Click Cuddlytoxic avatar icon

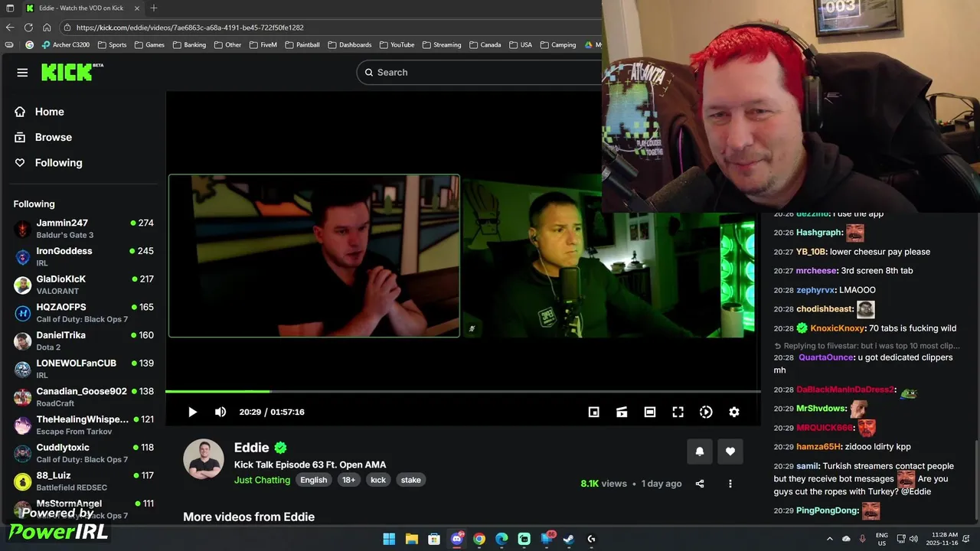[x=23, y=454]
